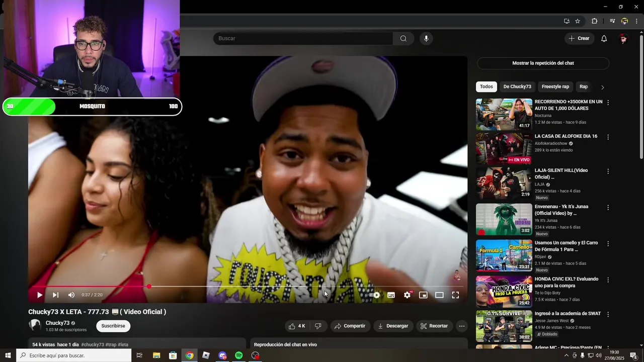Select the De Chucky73 filter chip
Screen dimensions: 644x362
tap(517, 87)
